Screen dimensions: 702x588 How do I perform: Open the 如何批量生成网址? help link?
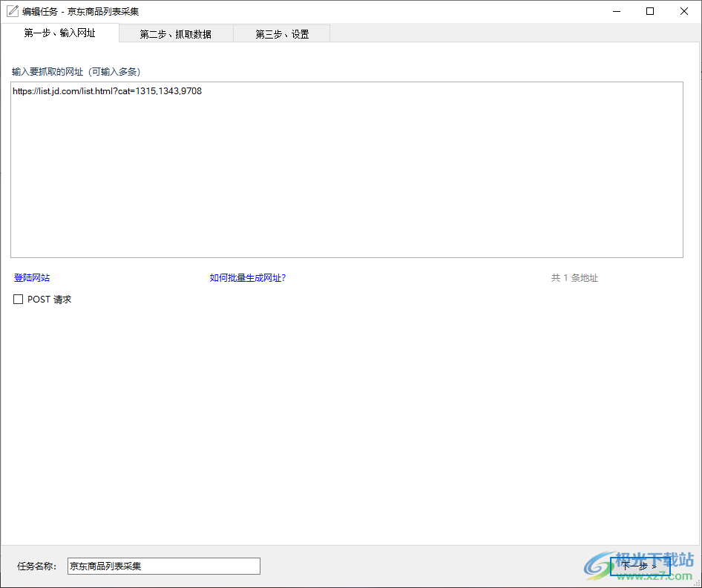click(248, 278)
